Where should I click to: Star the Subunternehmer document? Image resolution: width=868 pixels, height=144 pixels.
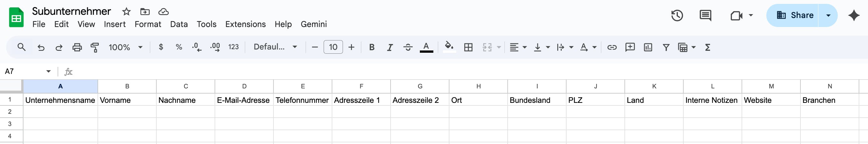(x=126, y=12)
